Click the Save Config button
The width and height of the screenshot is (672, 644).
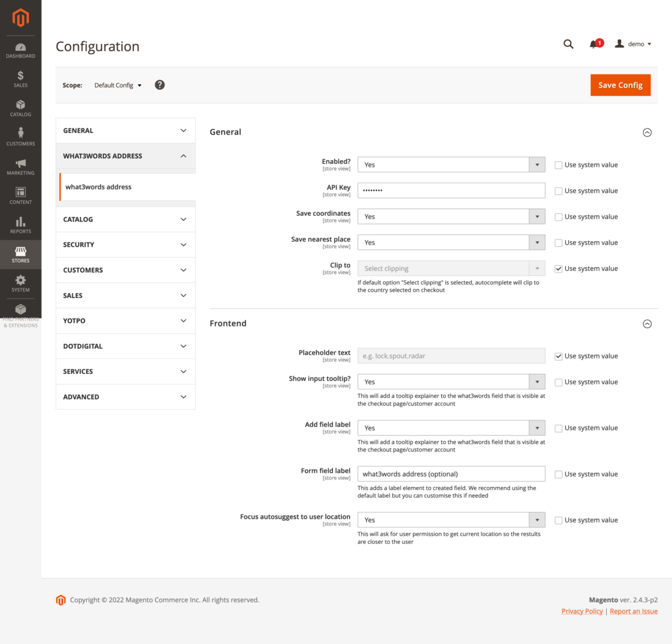620,85
